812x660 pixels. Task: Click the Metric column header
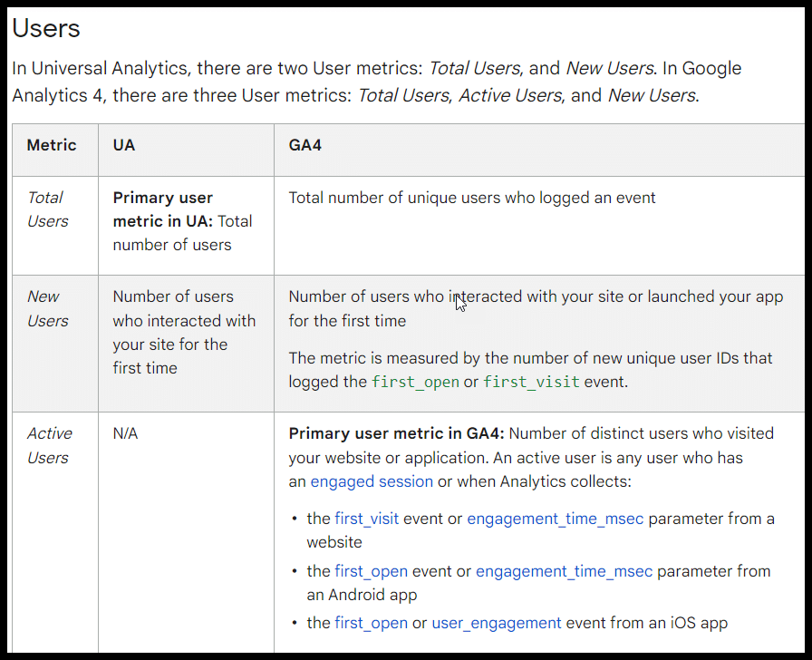52,145
